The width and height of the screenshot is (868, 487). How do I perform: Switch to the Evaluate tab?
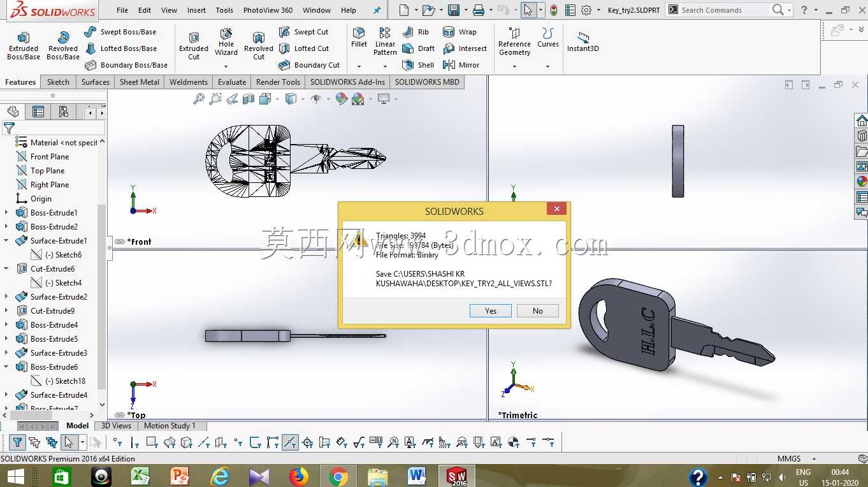coord(232,82)
